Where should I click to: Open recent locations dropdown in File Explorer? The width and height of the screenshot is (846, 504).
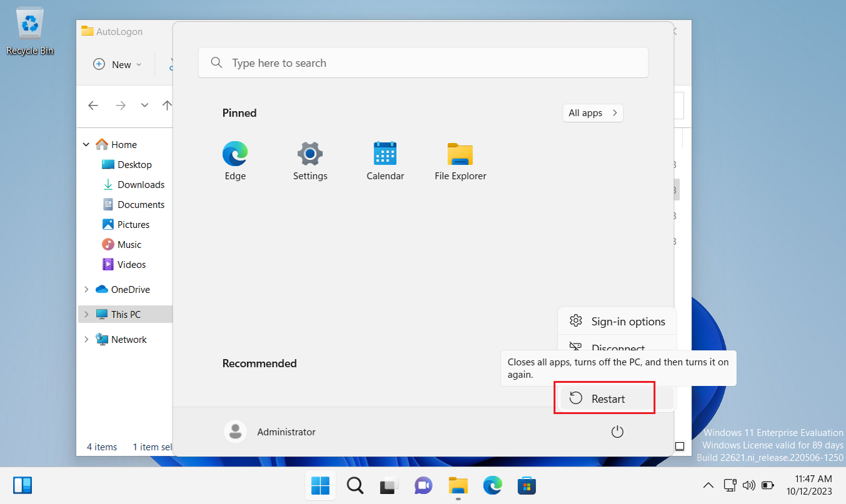[x=144, y=106]
